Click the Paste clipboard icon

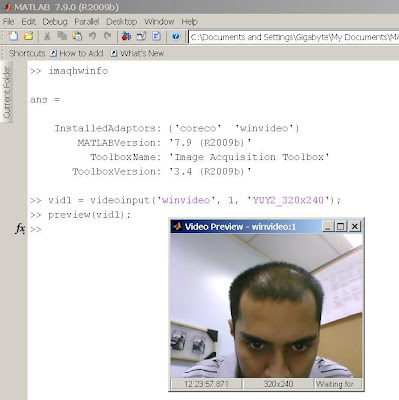pos(77,36)
